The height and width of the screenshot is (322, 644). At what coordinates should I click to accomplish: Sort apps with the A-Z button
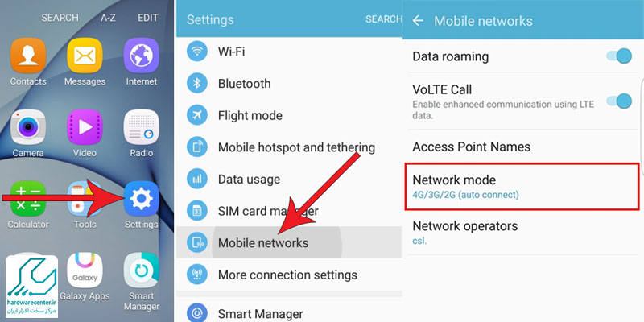click(x=108, y=18)
